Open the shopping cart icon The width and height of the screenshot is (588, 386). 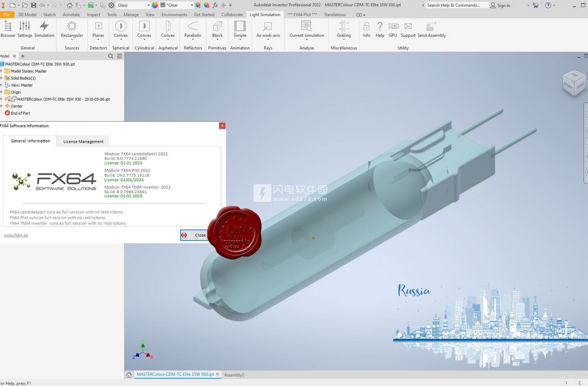[535, 5]
